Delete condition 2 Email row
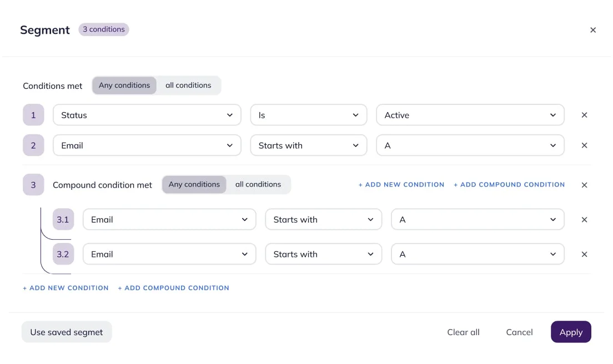This screenshot has height=364, width=613. 584,145
